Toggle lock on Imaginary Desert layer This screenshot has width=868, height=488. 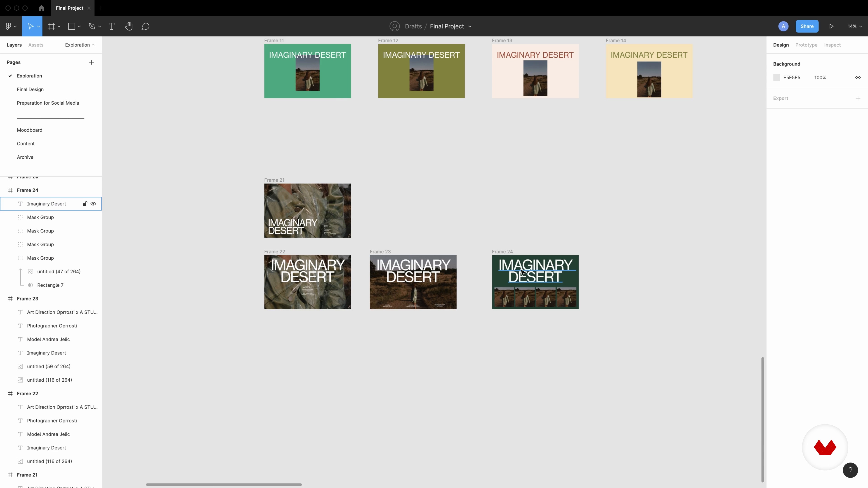[85, 204]
